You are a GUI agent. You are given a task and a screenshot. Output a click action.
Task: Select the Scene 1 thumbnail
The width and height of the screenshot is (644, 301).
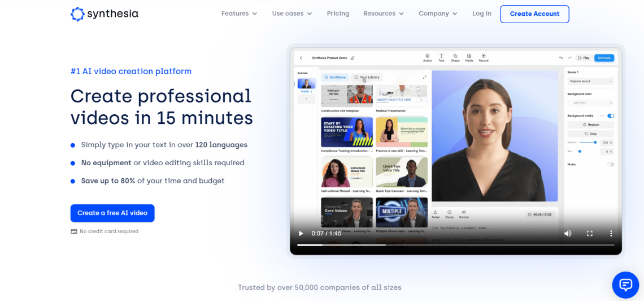pos(306,84)
